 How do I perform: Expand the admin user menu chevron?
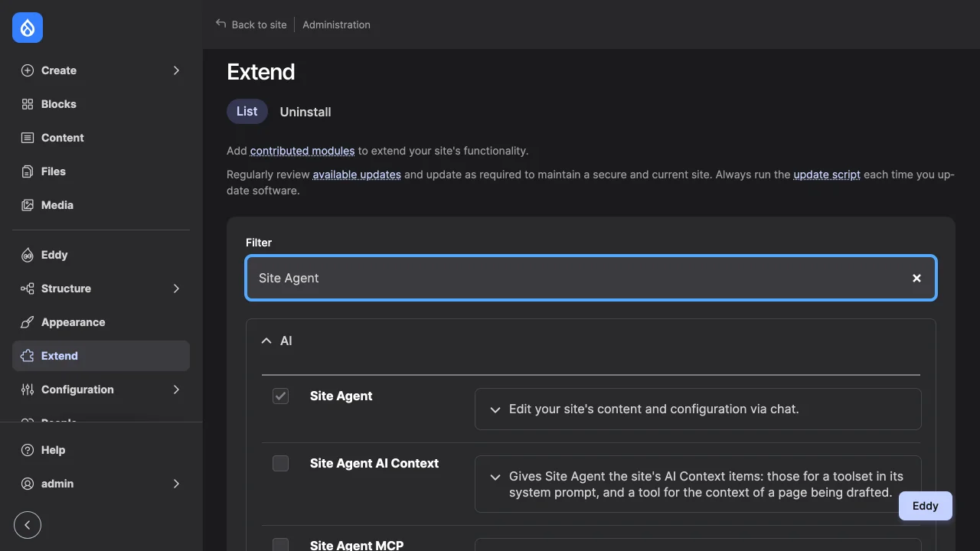click(176, 484)
